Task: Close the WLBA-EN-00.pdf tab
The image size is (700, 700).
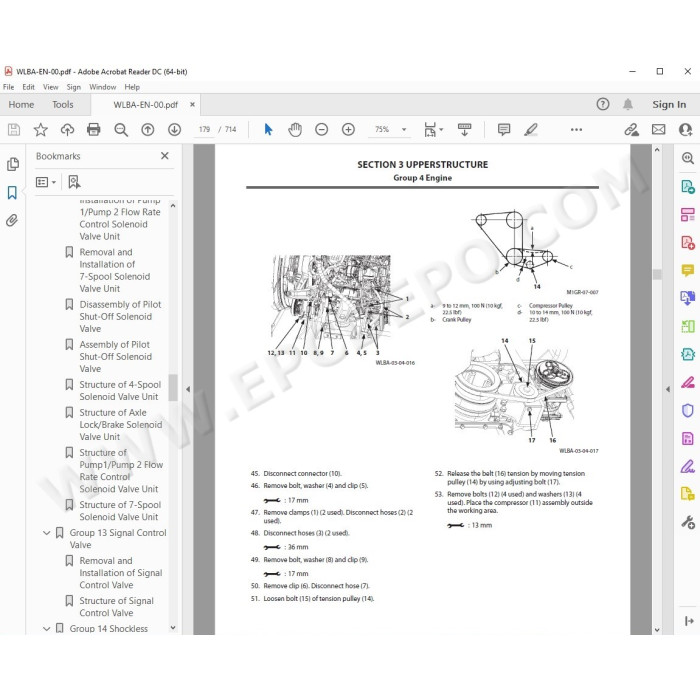Action: pyautogui.click(x=192, y=104)
